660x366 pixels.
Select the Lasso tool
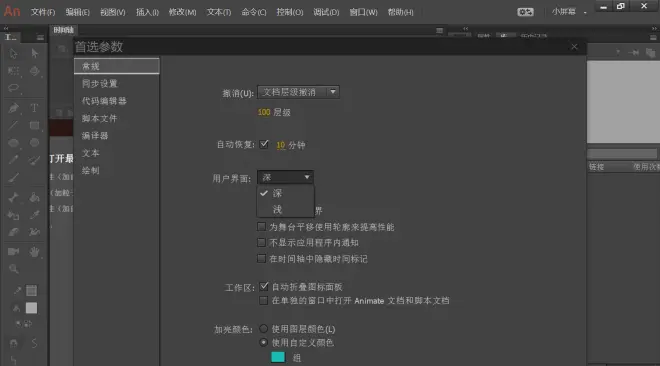pyautogui.click(x=13, y=88)
